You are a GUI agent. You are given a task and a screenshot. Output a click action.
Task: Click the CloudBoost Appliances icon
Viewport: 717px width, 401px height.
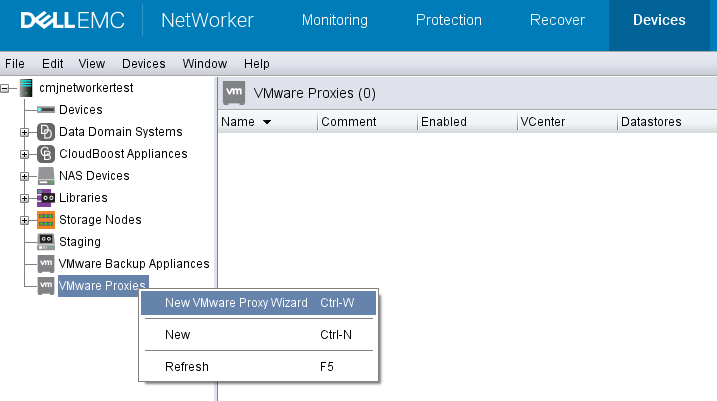pyautogui.click(x=46, y=154)
